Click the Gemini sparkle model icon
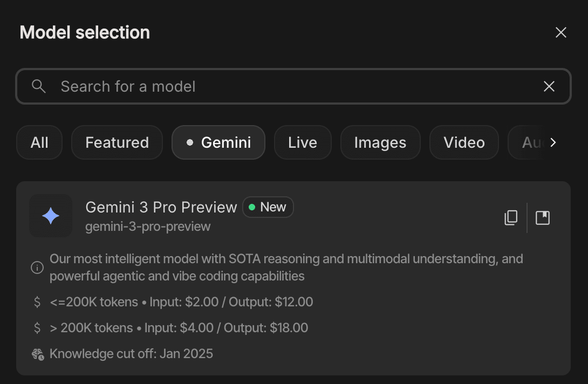 [51, 216]
